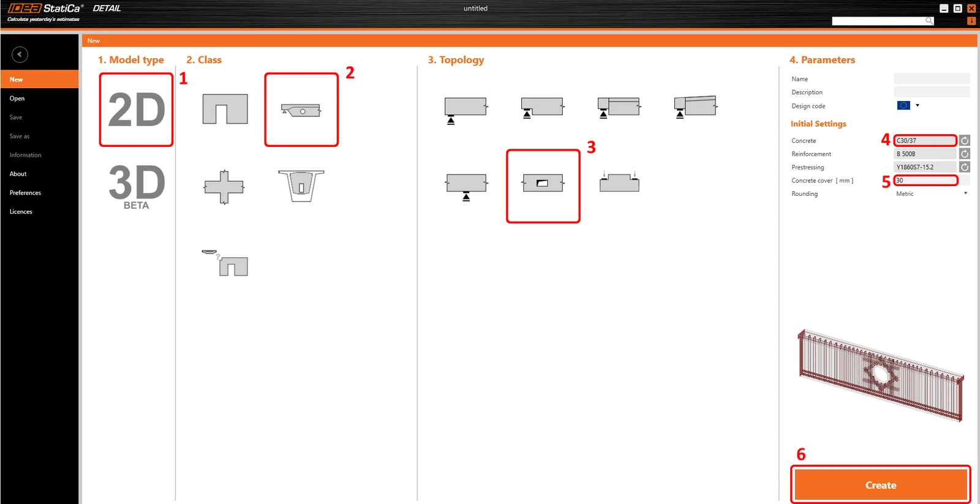Click the Name input field
Viewport: 980px width, 504px height.
click(x=932, y=78)
